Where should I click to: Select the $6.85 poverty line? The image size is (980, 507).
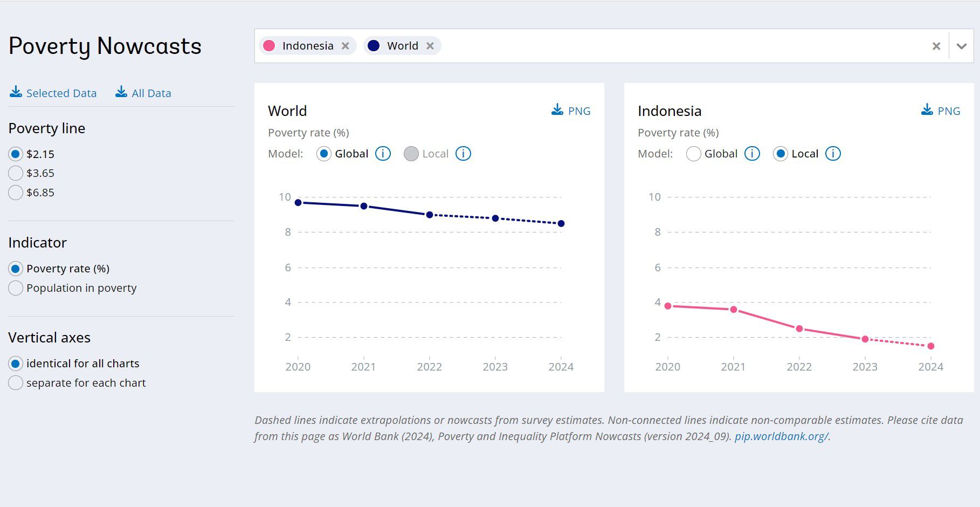coord(16,192)
